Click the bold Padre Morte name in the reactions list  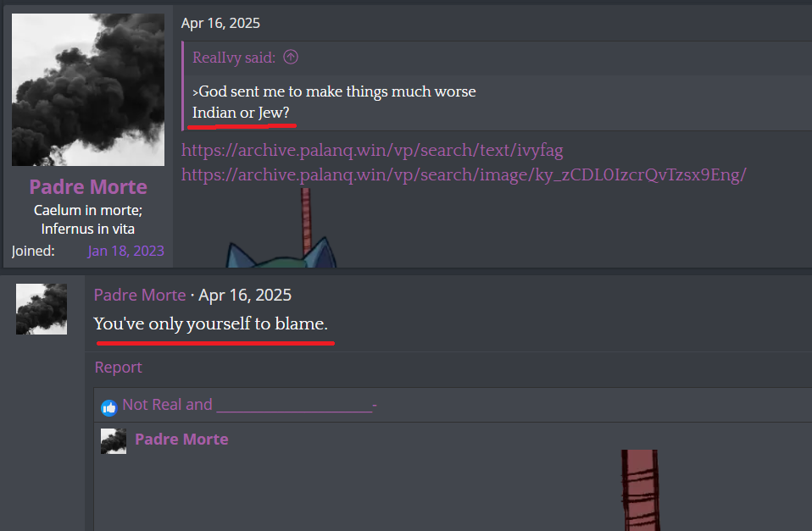pyautogui.click(x=181, y=440)
